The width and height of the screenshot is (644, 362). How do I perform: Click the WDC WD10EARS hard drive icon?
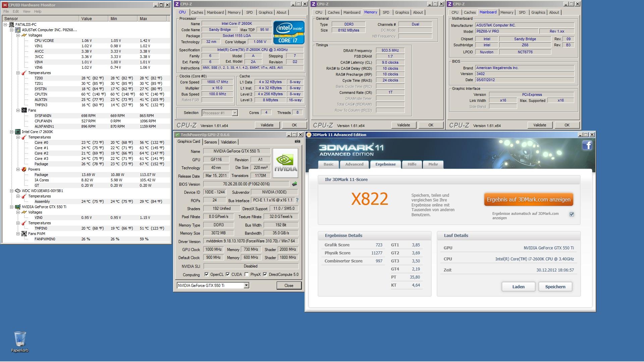[x=18, y=191]
